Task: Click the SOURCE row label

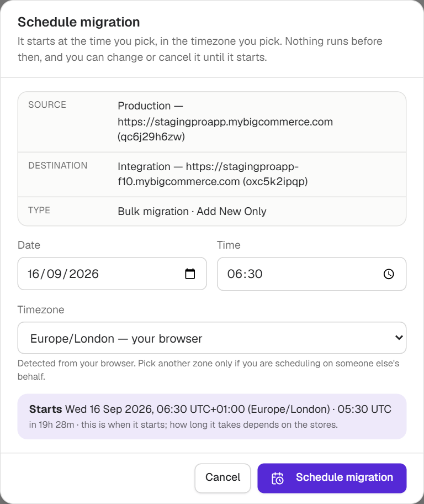Action: coord(47,105)
